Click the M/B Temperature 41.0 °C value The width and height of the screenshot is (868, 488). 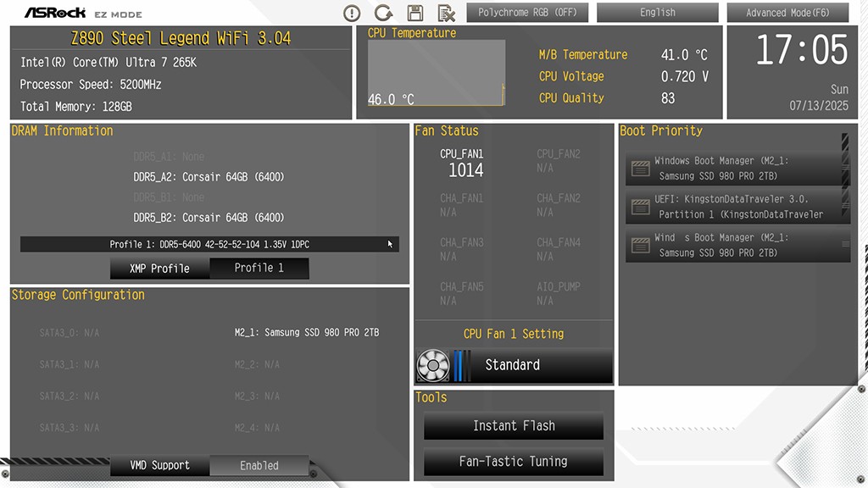coord(684,55)
